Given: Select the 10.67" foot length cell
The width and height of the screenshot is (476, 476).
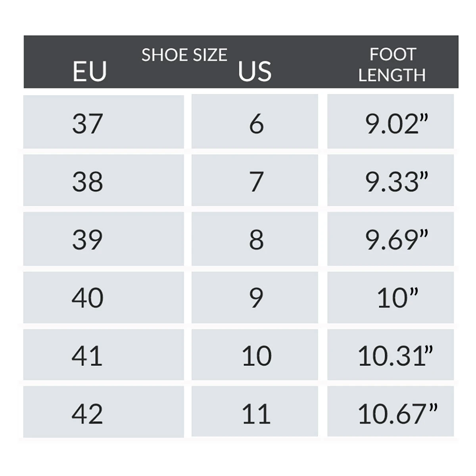Looking at the screenshot, I should (x=391, y=413).
